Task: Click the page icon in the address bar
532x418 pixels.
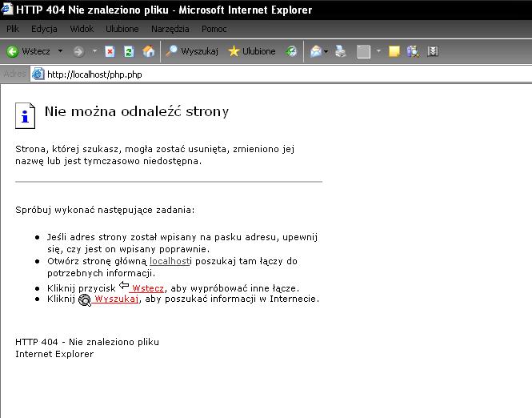Action: coord(38,74)
